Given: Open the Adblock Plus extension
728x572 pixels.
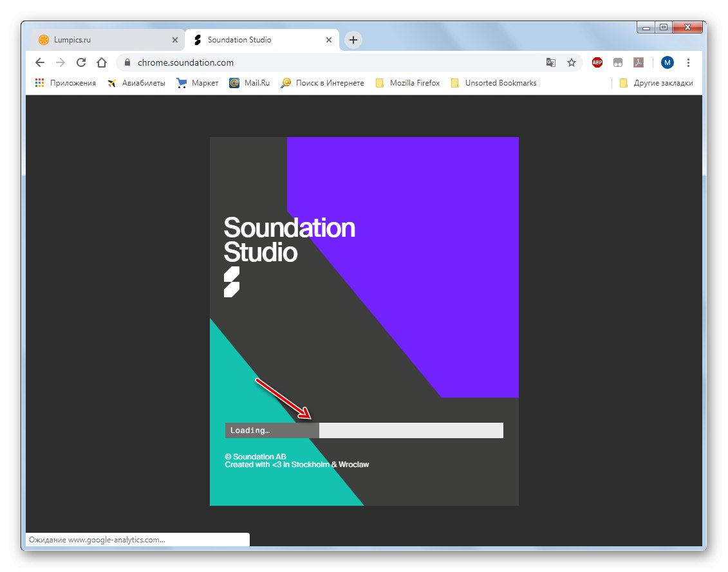Looking at the screenshot, I should pyautogui.click(x=597, y=62).
